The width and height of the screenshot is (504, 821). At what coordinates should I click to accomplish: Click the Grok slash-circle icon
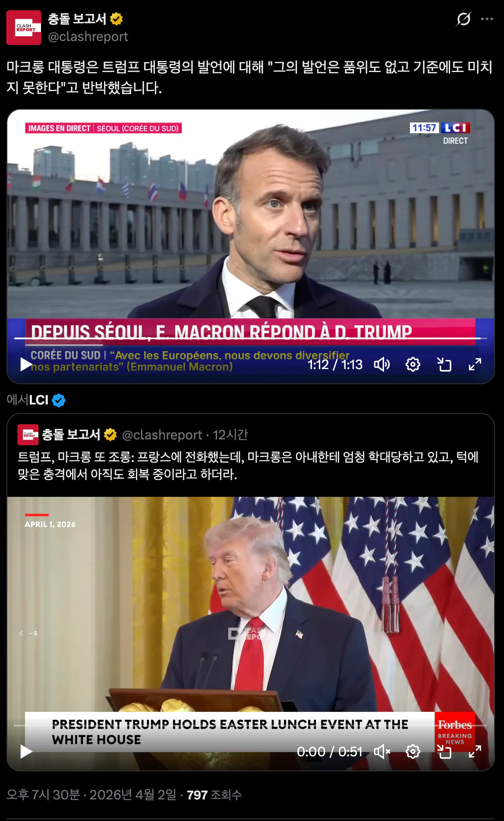(x=463, y=19)
